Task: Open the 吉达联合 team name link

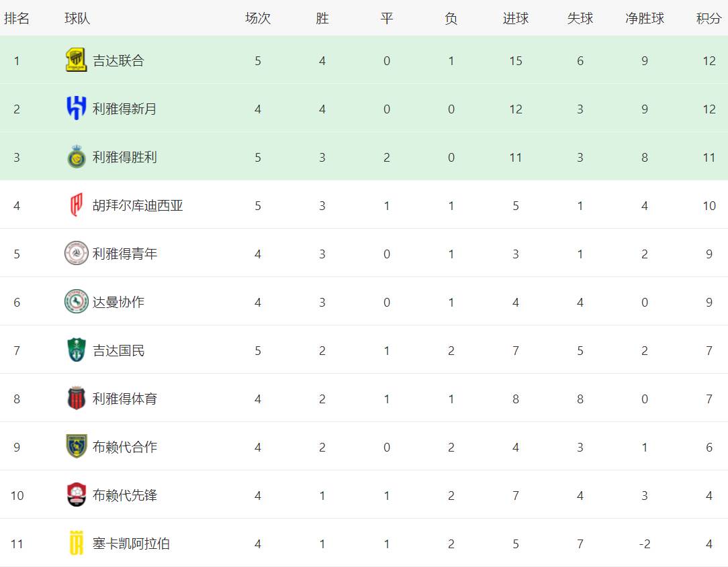Action: pyautogui.click(x=118, y=61)
